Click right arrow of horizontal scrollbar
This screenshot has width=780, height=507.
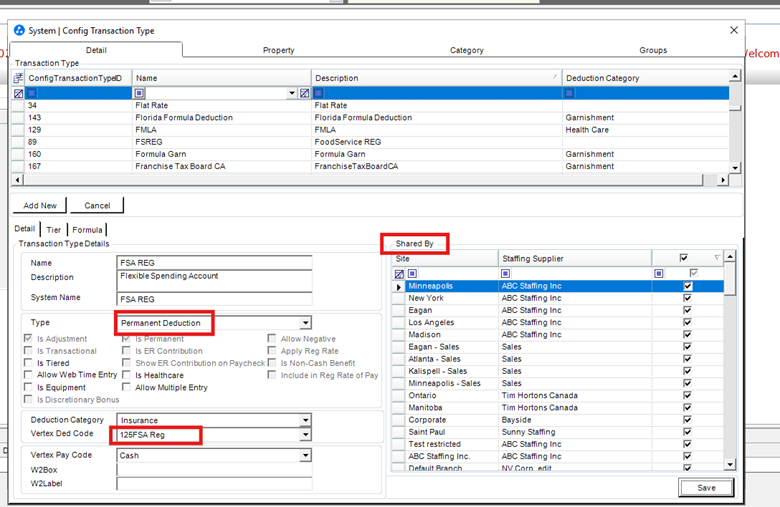tap(723, 180)
